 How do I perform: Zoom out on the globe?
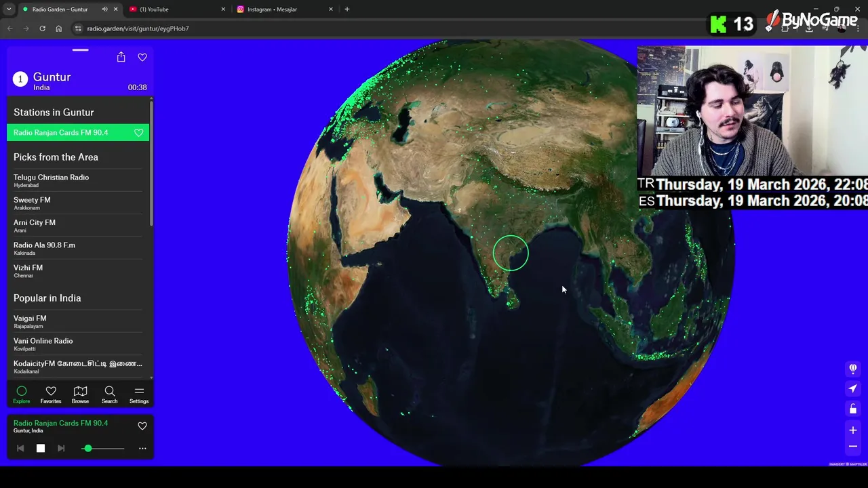[853, 446]
